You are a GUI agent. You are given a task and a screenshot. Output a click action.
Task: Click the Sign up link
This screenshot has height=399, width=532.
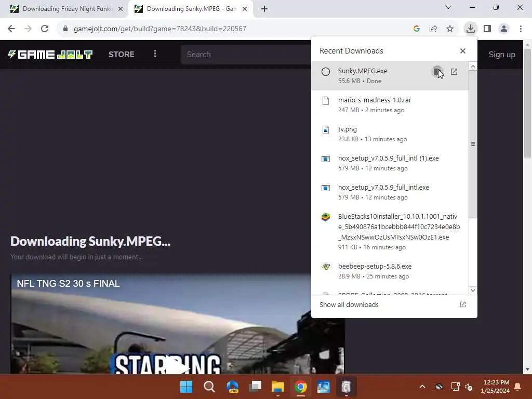[502, 54]
